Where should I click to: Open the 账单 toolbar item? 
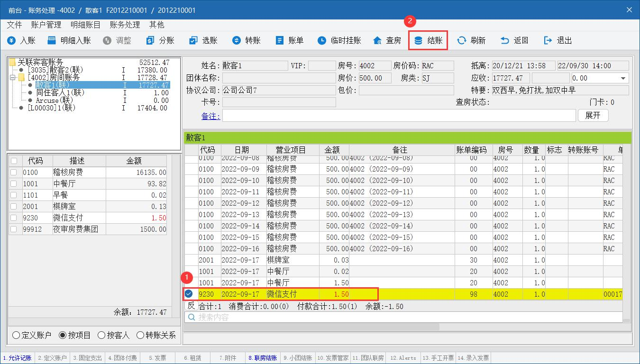coord(290,41)
